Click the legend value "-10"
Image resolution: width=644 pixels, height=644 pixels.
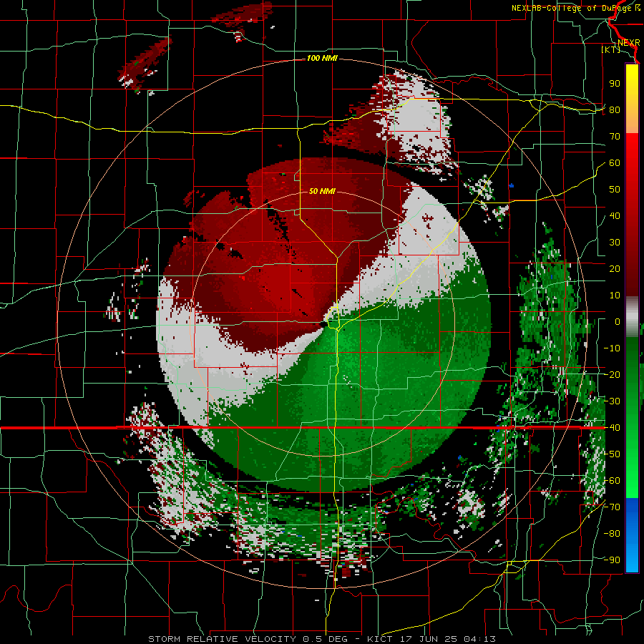tap(612, 348)
